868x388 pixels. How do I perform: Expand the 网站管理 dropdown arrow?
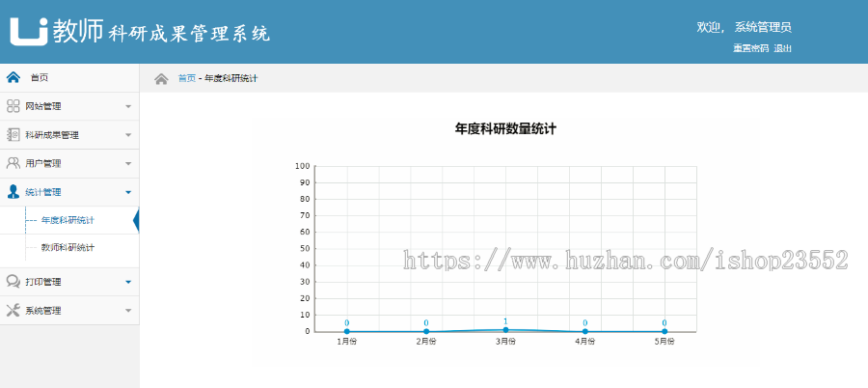tap(128, 106)
